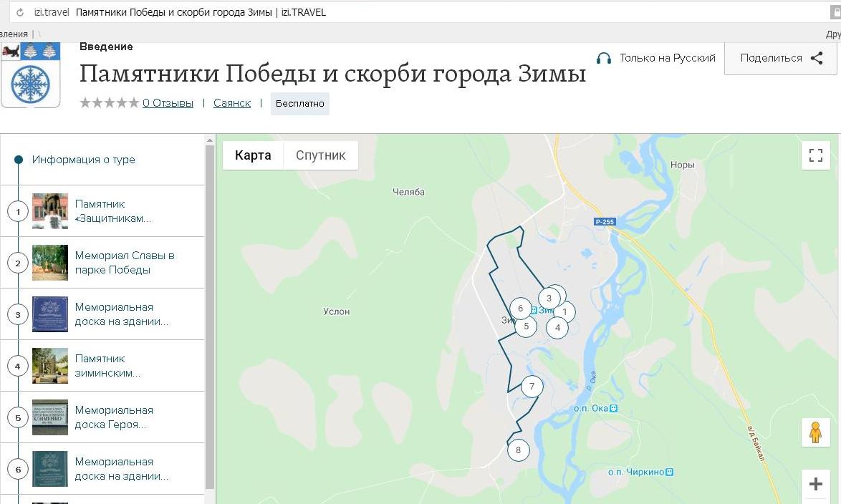Click the five-star rating display
The width and height of the screenshot is (841, 504).
109,103
